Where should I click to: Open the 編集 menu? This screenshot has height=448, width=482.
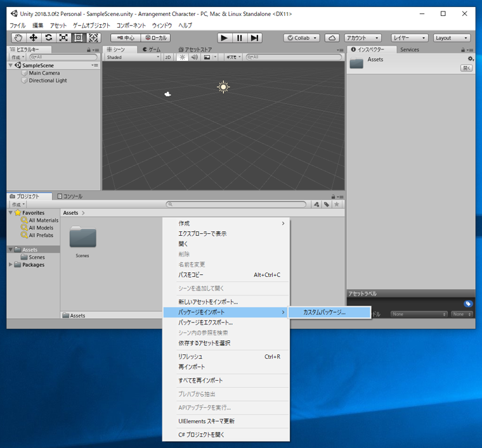(38, 25)
